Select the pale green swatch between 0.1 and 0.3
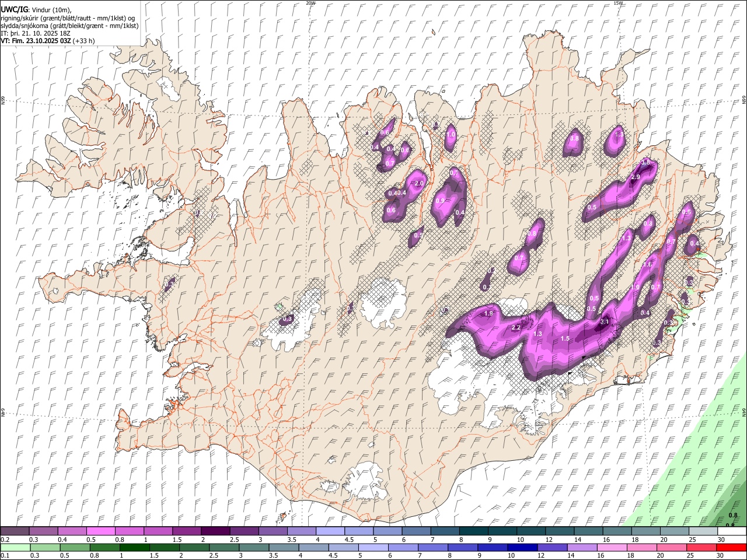The width and height of the screenshot is (747, 560). point(15,547)
